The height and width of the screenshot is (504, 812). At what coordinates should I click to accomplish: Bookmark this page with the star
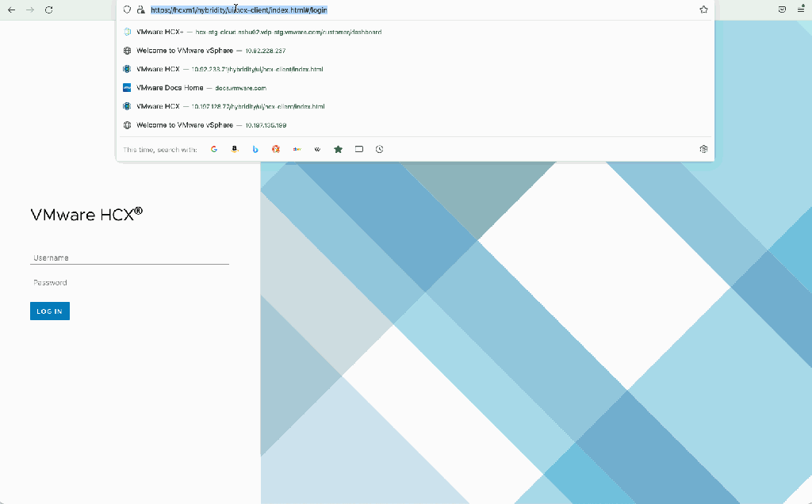[x=703, y=10]
